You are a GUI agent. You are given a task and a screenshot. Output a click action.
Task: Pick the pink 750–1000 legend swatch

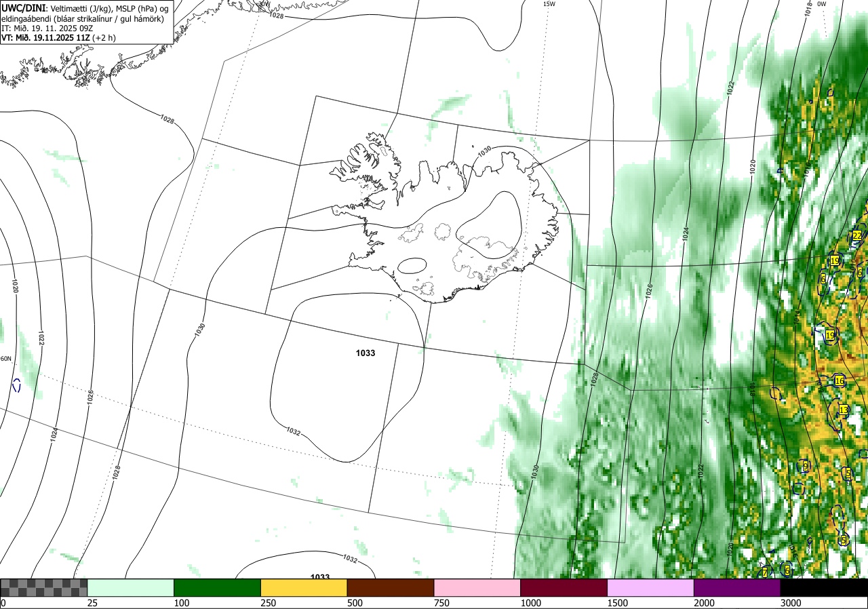point(477,587)
